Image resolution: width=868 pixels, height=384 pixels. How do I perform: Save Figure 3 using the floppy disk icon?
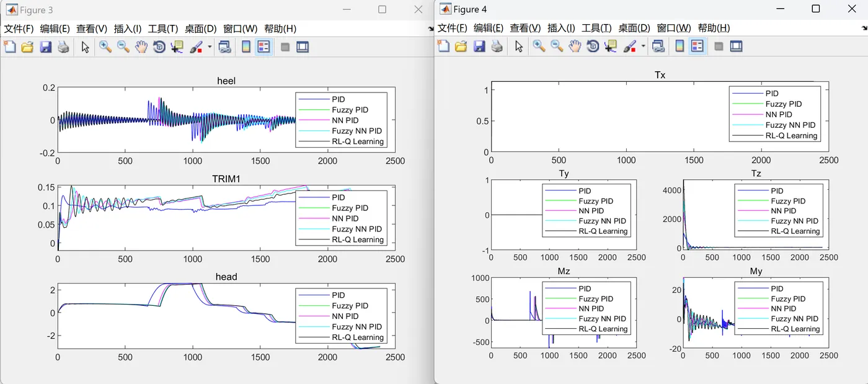click(45, 47)
